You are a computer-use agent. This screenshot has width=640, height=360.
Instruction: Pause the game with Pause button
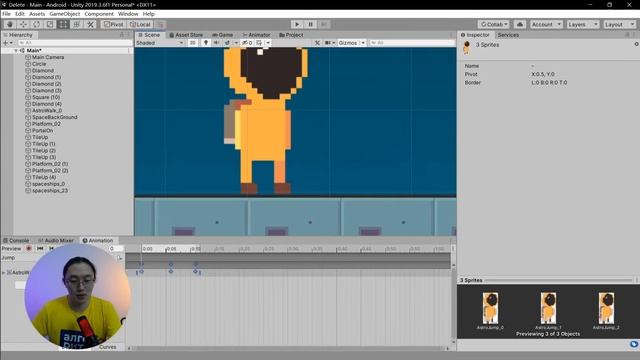310,24
